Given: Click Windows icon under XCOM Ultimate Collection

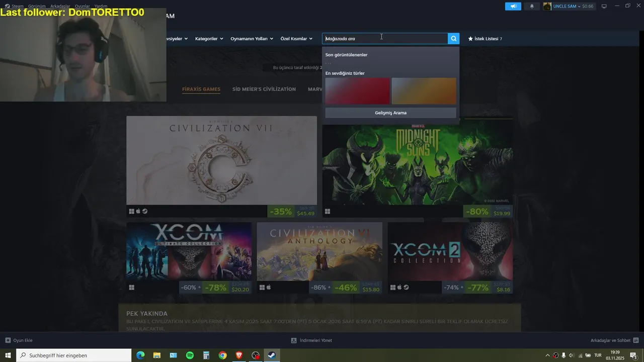Looking at the screenshot, I should coord(131,288).
